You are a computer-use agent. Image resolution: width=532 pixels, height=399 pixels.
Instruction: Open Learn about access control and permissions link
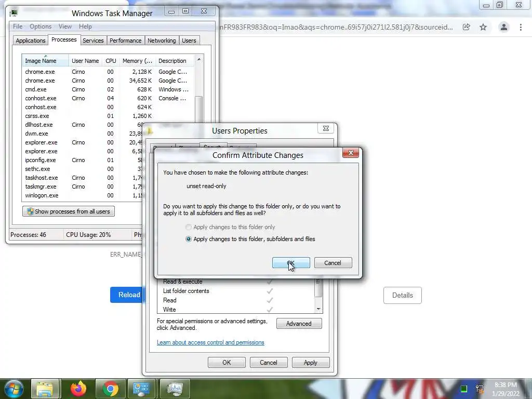[x=210, y=342]
